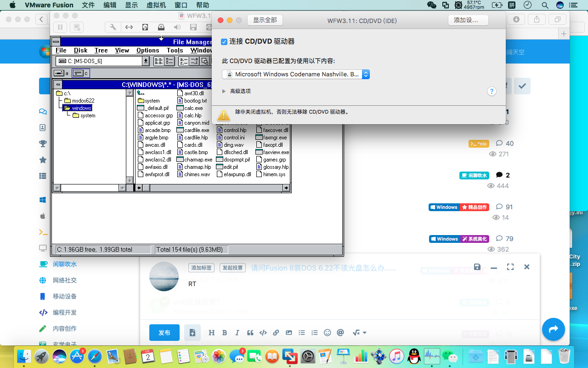The width and height of the screenshot is (588, 368).
Task: Save the draft with the floppy icon
Action: coord(477,267)
